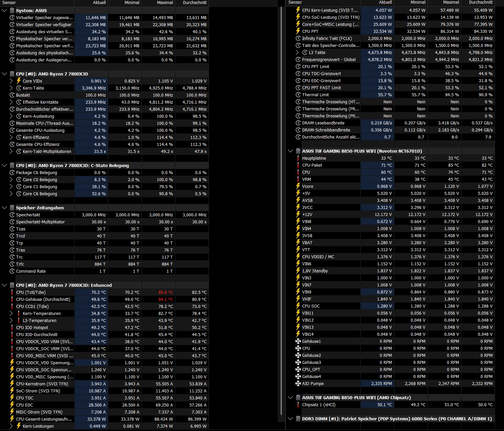Image resolution: width=504 pixels, height=431 pixels.
Task: Click the right panel Sensor column header
Action: pyautogui.click(x=323, y=2)
